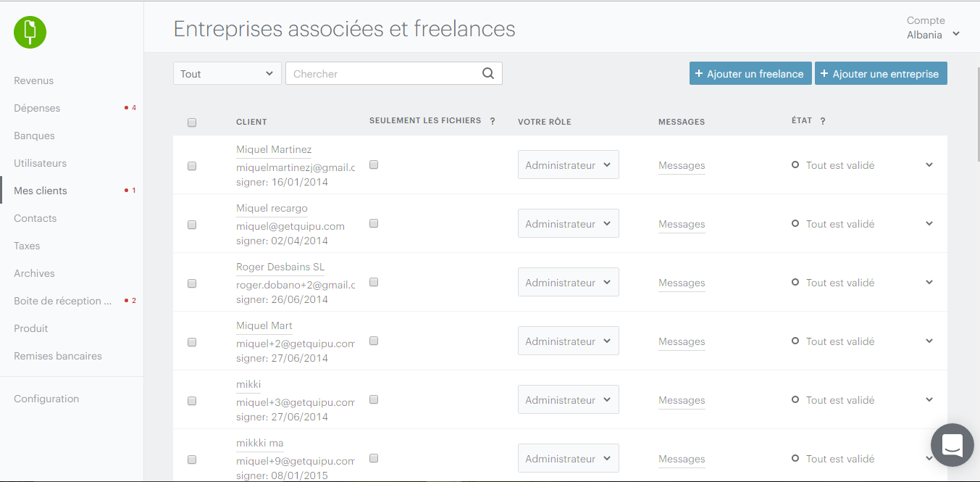Open the chat support bubble icon
980x482 pixels.
952,445
